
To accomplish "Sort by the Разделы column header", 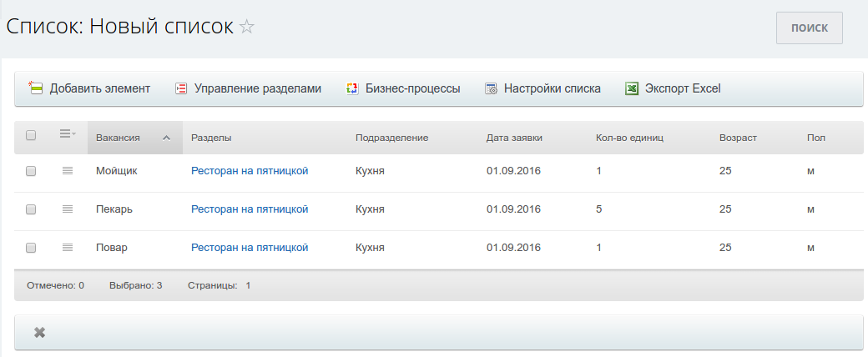I will [211, 138].
